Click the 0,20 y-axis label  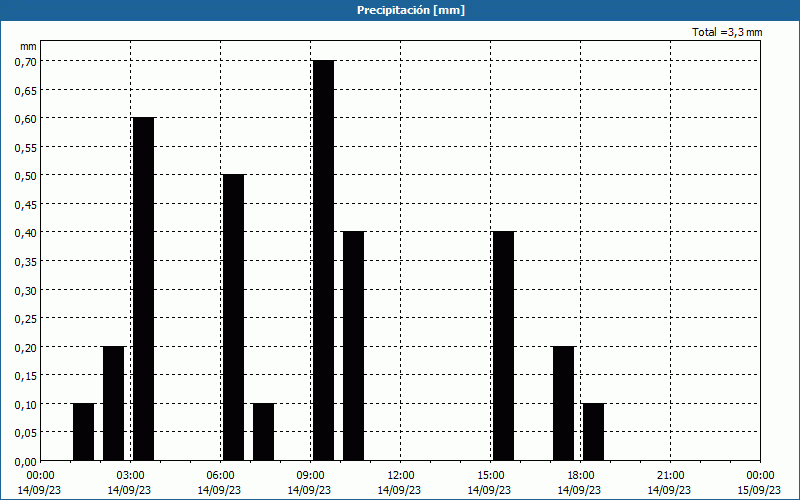point(26,347)
